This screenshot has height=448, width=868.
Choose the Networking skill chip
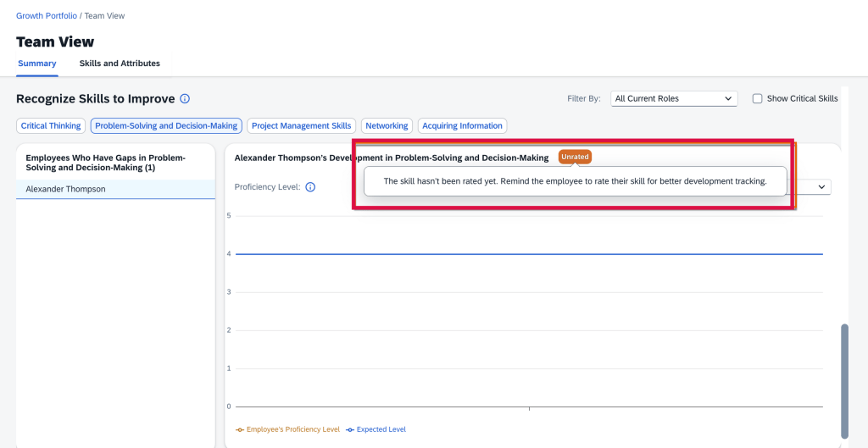pos(387,126)
